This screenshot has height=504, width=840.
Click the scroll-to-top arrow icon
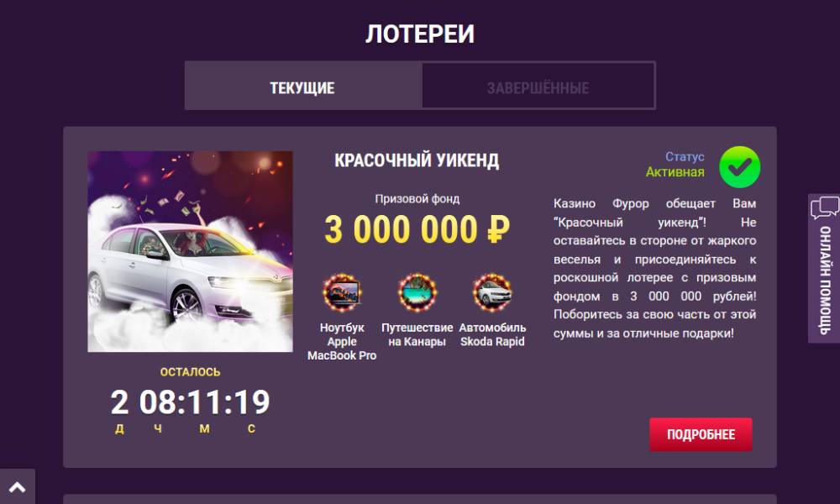point(17,487)
